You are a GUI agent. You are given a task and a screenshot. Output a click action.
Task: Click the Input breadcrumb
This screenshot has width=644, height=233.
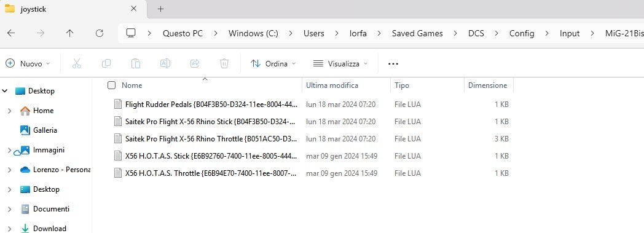570,34
